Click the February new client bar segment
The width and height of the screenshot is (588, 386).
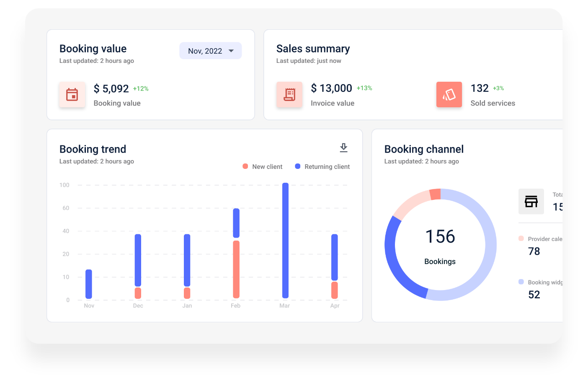click(x=236, y=269)
